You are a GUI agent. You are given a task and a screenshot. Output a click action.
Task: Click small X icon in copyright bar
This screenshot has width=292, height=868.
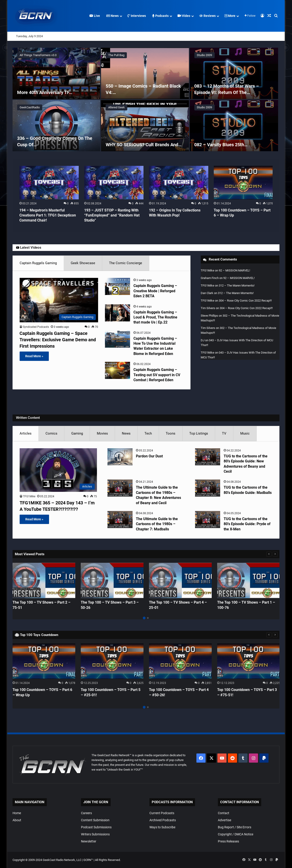tap(249, 859)
